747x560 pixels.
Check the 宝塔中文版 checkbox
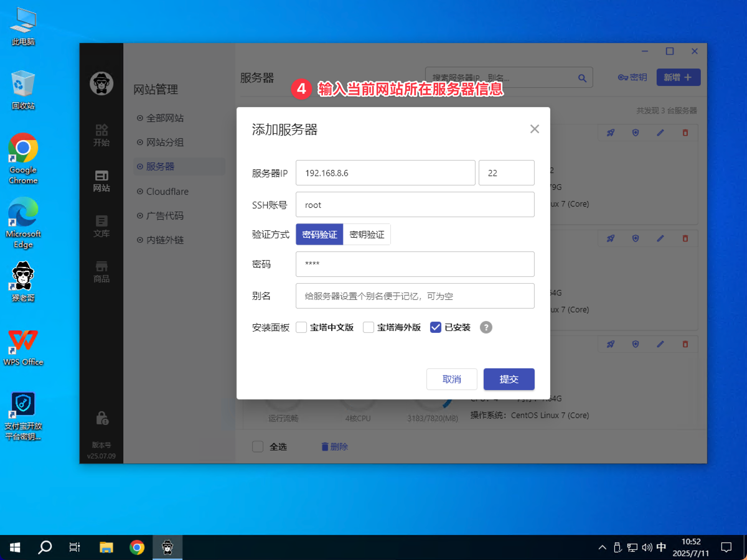(x=301, y=327)
